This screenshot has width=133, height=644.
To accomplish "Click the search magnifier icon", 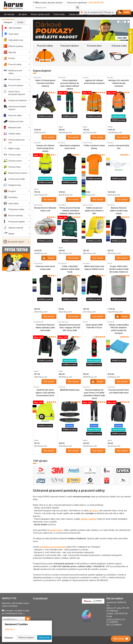I will tap(78, 7).
